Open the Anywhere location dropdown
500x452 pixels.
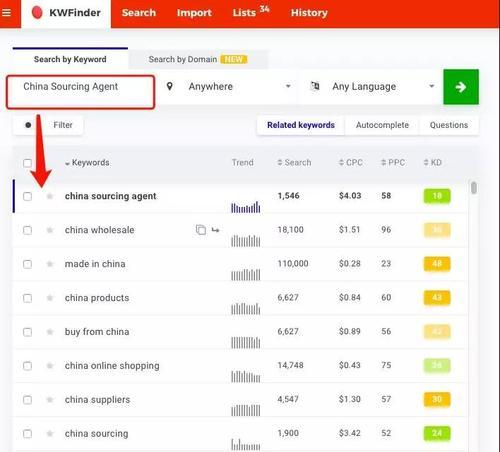[228, 87]
